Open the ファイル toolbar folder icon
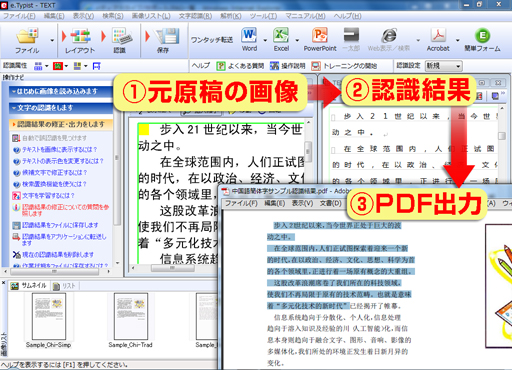The height and width of the screenshot is (370, 512). click(x=27, y=36)
